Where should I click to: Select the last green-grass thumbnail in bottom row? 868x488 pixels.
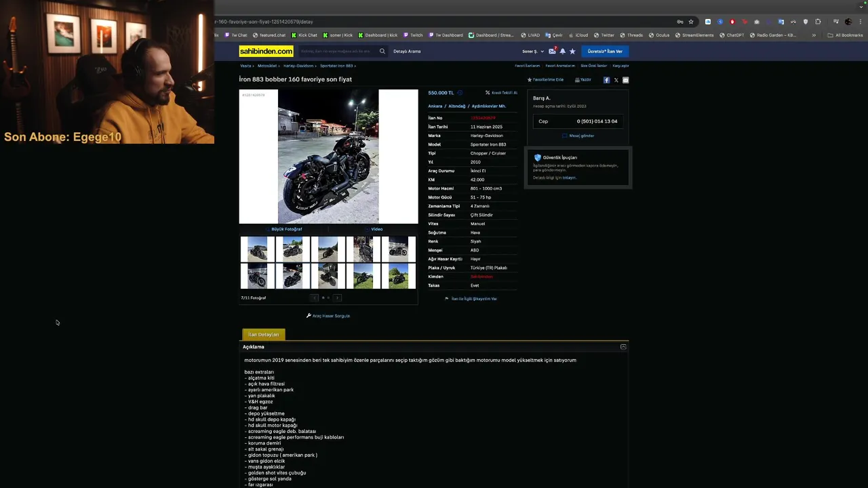pos(399,276)
